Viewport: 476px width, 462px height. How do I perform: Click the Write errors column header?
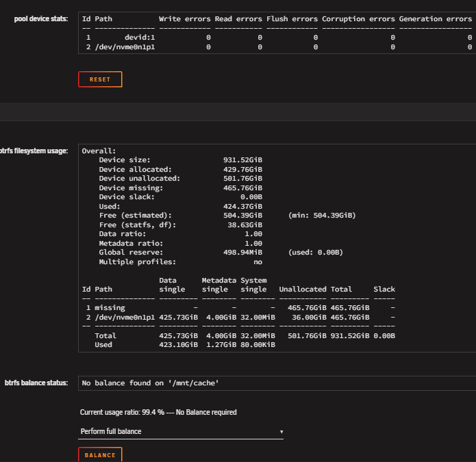tap(184, 18)
